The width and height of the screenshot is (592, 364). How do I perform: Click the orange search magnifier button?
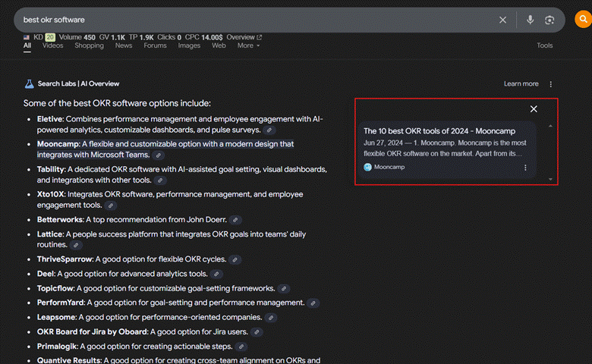(x=583, y=19)
